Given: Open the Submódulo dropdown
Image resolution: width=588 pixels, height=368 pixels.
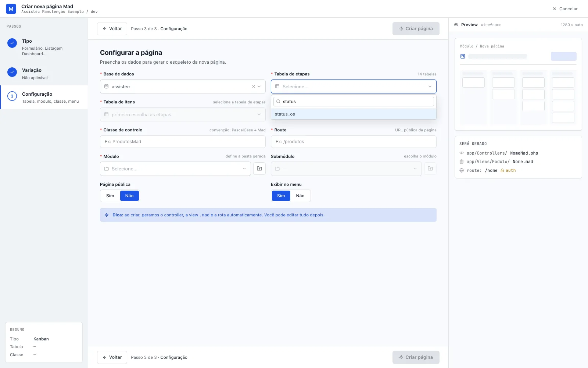Looking at the screenshot, I should (x=346, y=169).
